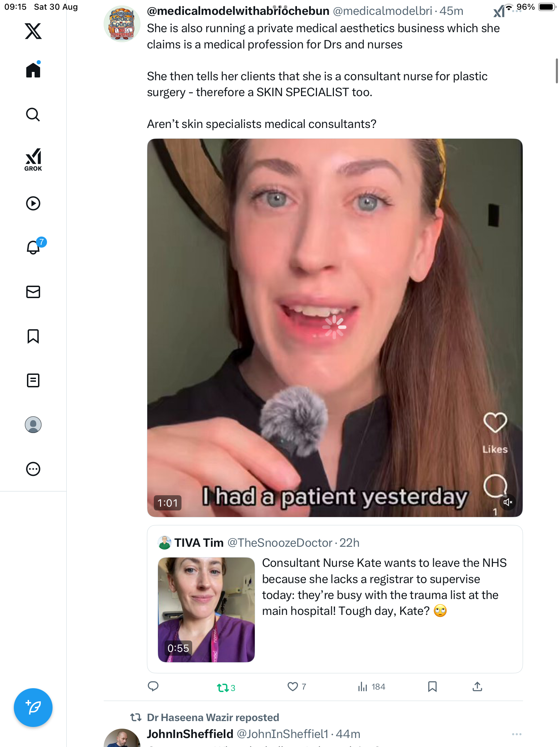Open Grok from the sidebar
Image resolution: width=560 pixels, height=747 pixels.
pyautogui.click(x=33, y=160)
